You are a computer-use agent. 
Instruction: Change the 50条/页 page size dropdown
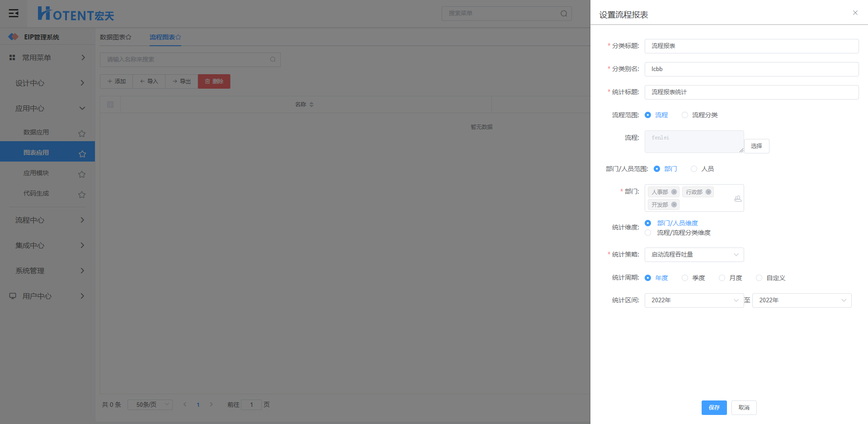tap(150, 405)
